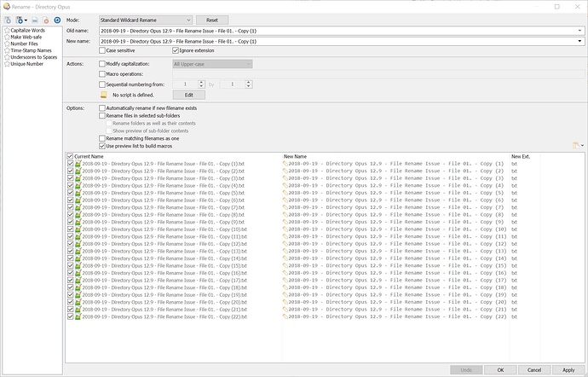
Task: Open the Old name history dropdown arrow
Action: click(579, 31)
